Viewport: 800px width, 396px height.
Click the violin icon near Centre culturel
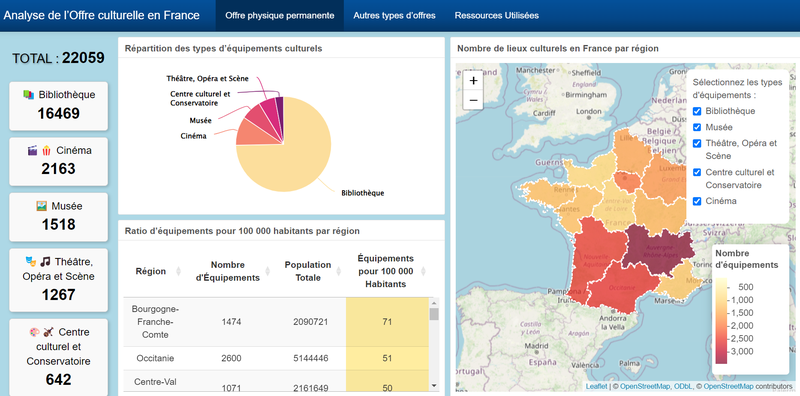tap(48, 332)
